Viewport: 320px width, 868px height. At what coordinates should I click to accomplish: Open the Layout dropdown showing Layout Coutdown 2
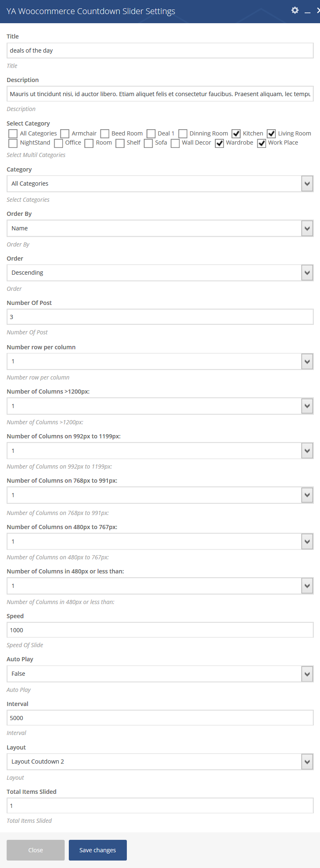(x=160, y=762)
